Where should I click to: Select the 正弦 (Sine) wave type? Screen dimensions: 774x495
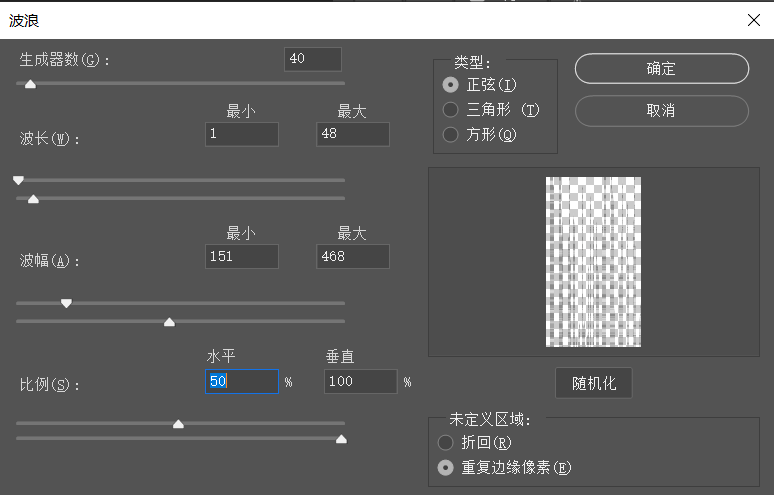coord(451,85)
